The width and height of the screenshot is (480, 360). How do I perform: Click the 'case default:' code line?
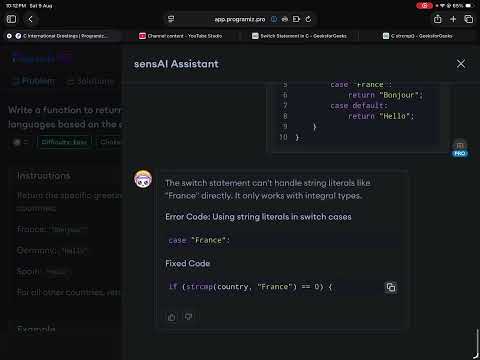click(x=359, y=106)
